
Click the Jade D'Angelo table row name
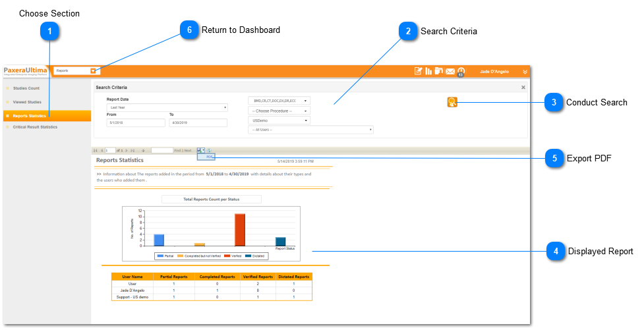[x=132, y=290]
